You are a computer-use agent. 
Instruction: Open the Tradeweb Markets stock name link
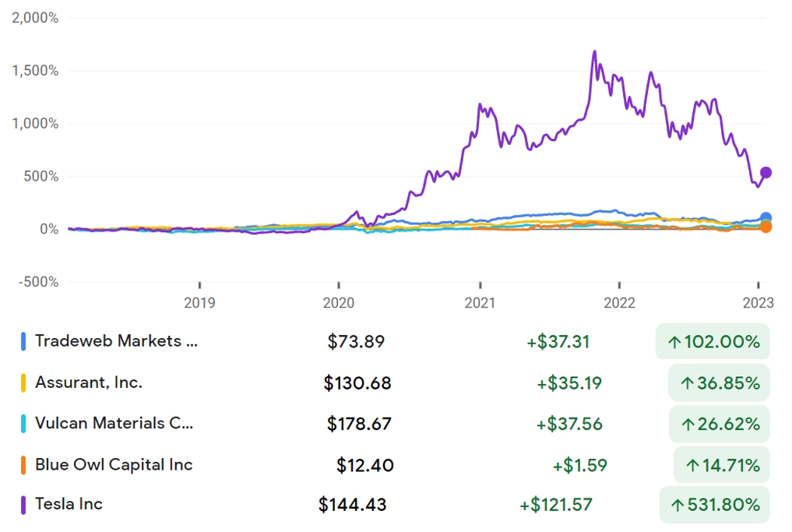pos(115,341)
